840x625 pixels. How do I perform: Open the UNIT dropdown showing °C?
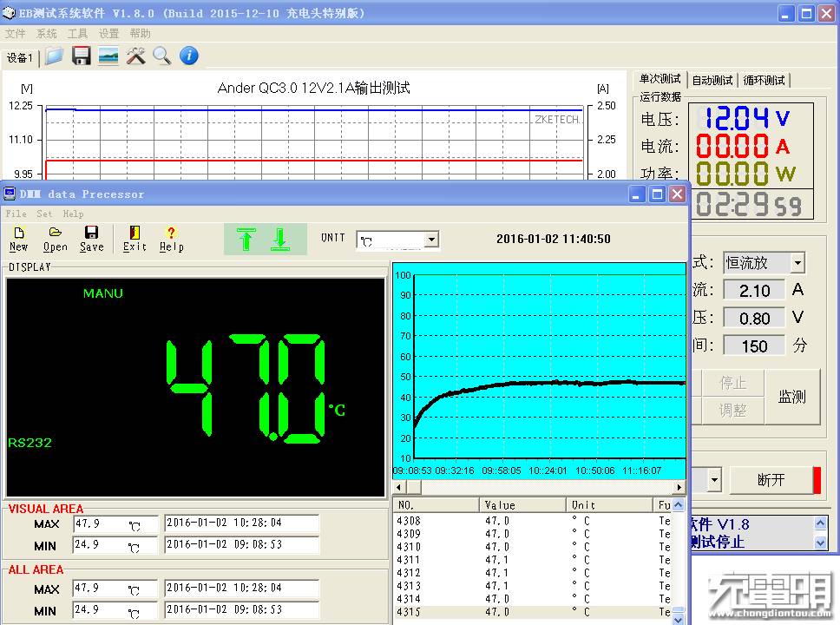431,240
